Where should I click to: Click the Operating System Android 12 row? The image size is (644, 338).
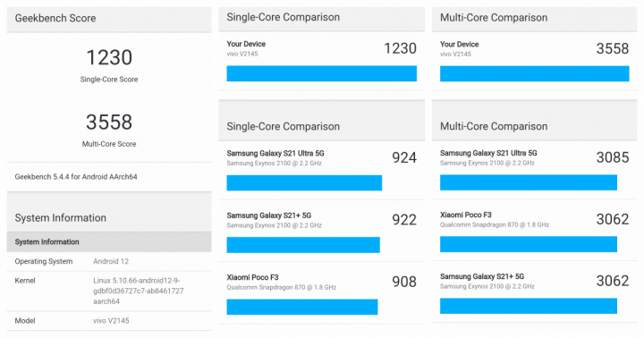pos(109,261)
